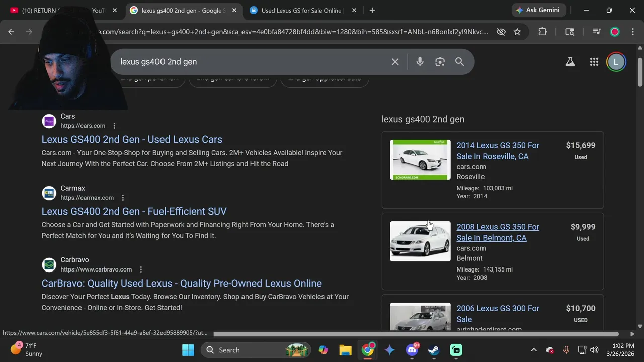Click the https://carmax.com URL text

tap(87, 198)
